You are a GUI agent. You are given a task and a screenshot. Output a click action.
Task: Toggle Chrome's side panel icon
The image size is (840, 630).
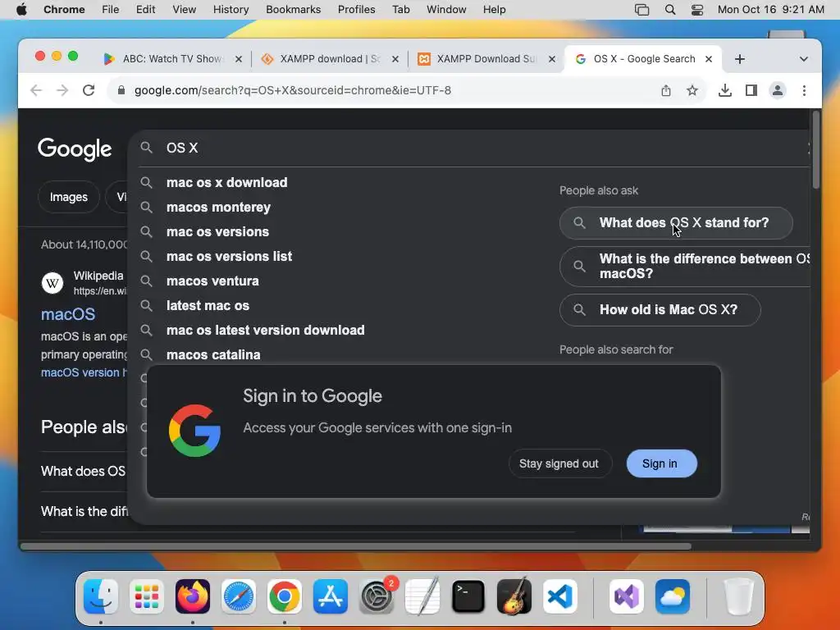click(x=751, y=90)
